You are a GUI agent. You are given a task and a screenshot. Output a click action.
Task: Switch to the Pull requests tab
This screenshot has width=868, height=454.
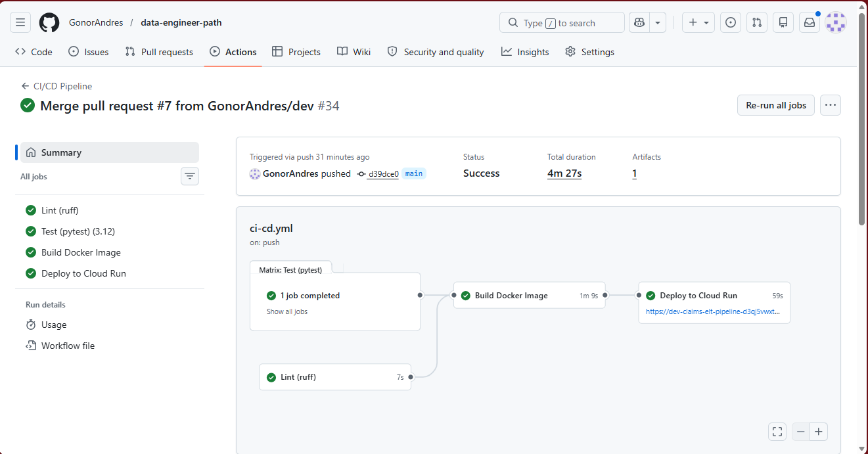point(159,52)
